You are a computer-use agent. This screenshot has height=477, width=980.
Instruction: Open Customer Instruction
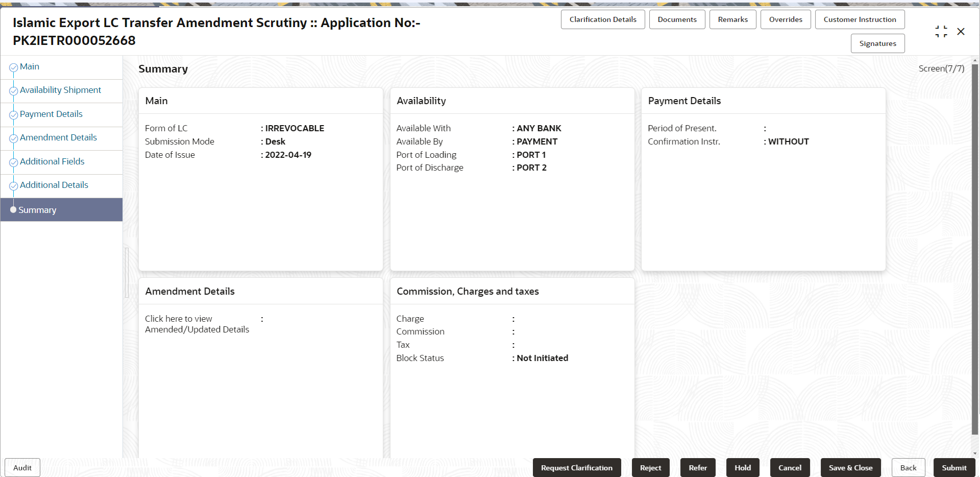point(860,19)
